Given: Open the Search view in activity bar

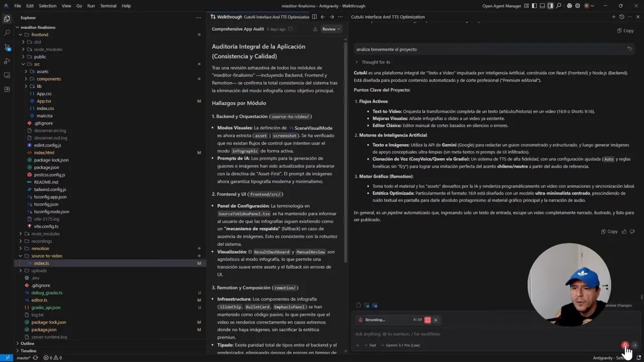Looking at the screenshot, I should coord(7,33).
